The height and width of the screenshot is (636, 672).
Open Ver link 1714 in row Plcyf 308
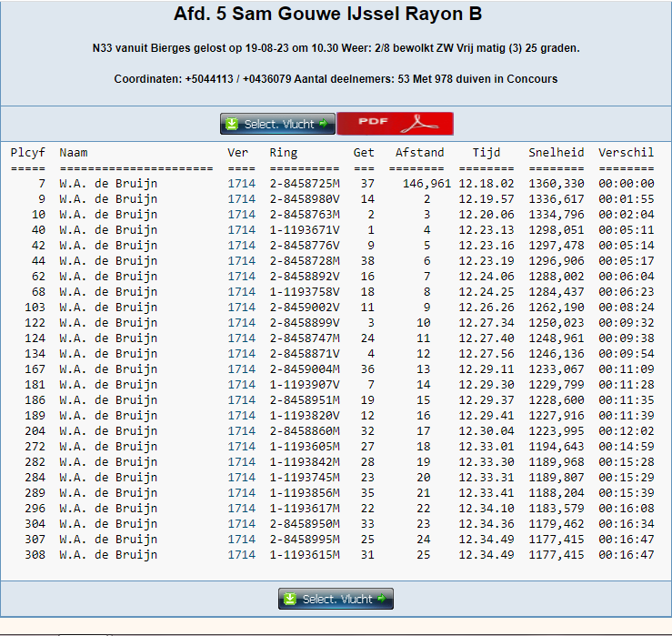[241, 554]
